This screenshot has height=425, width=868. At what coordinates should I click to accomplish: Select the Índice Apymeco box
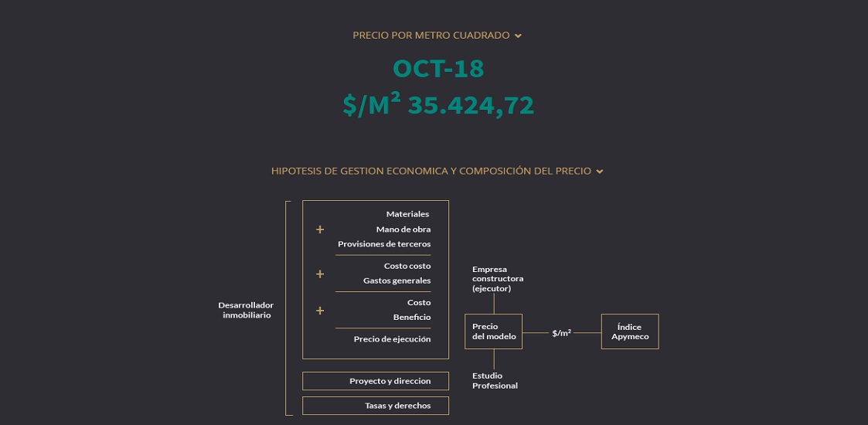630,331
